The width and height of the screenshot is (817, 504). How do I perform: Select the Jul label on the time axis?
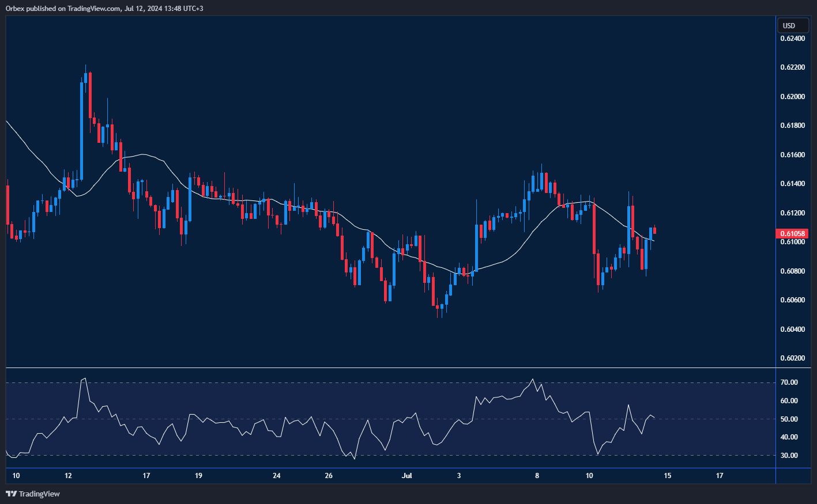[407, 476]
